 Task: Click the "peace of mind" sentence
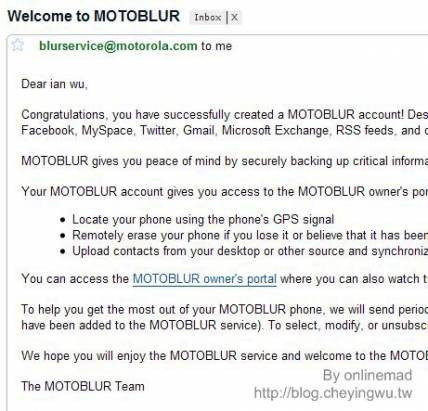point(225,161)
